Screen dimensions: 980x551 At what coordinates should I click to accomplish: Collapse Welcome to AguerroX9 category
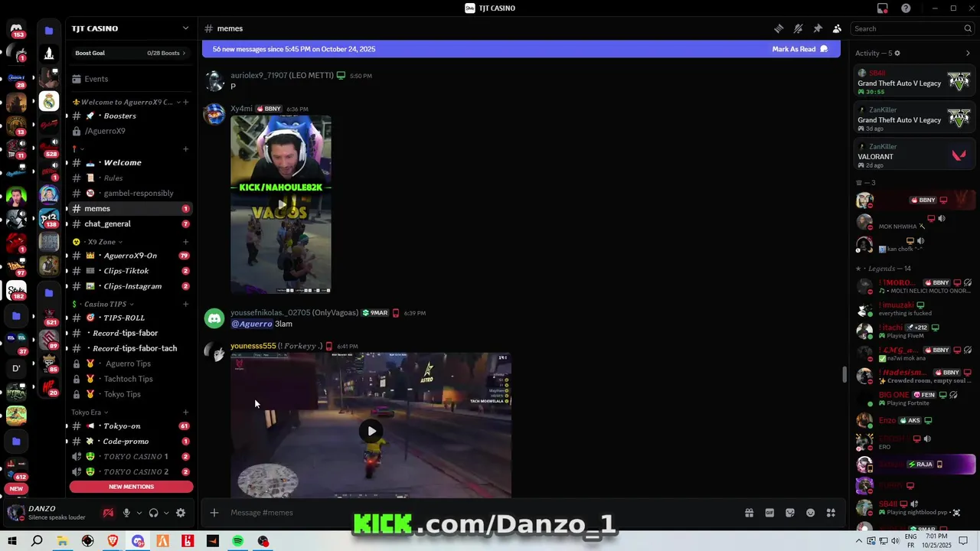(x=126, y=102)
